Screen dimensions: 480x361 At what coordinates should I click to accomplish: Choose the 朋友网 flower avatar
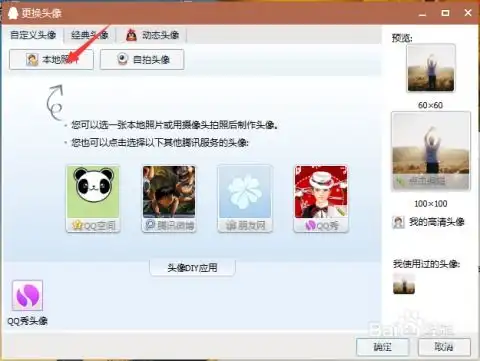click(245, 199)
